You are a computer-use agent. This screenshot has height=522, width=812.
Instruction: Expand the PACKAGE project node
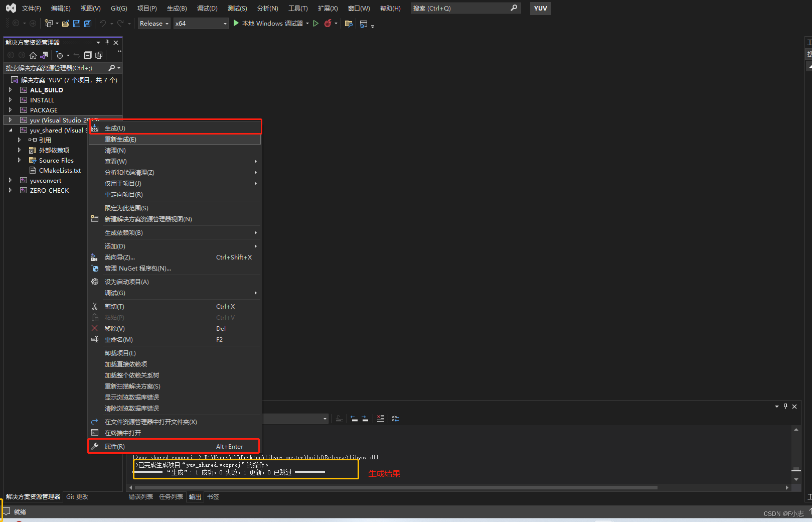(x=10, y=110)
